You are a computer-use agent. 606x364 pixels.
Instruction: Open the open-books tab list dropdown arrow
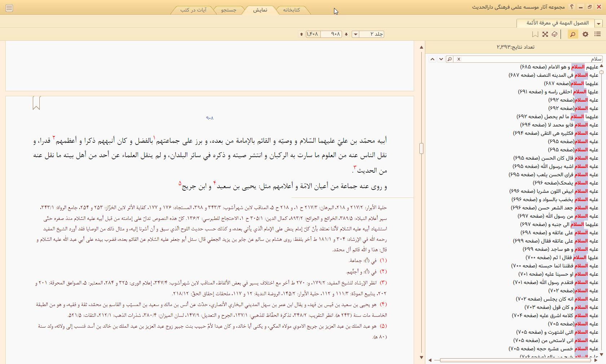pyautogui.click(x=599, y=23)
